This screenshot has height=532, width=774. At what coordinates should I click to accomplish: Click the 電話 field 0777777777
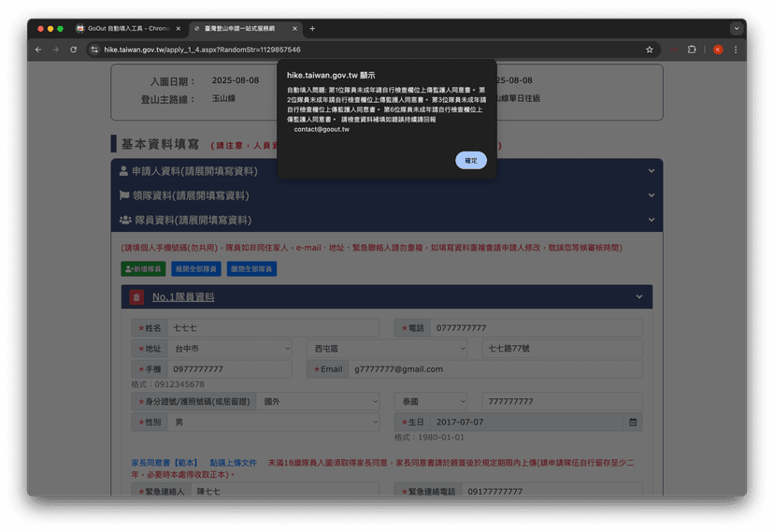536,327
